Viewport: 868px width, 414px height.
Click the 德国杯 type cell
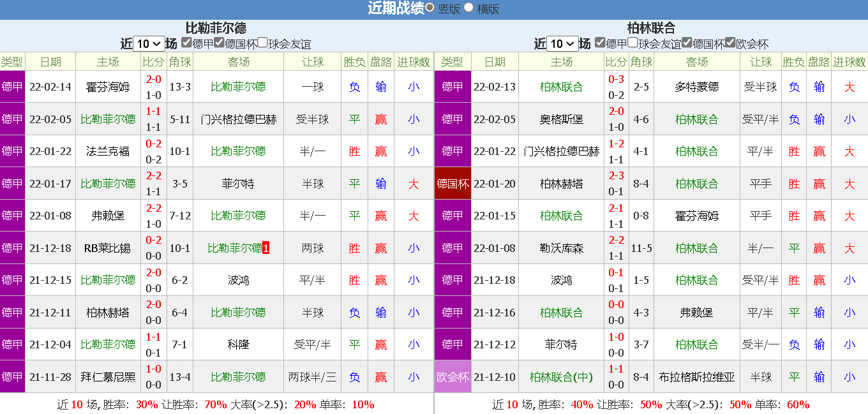453,184
